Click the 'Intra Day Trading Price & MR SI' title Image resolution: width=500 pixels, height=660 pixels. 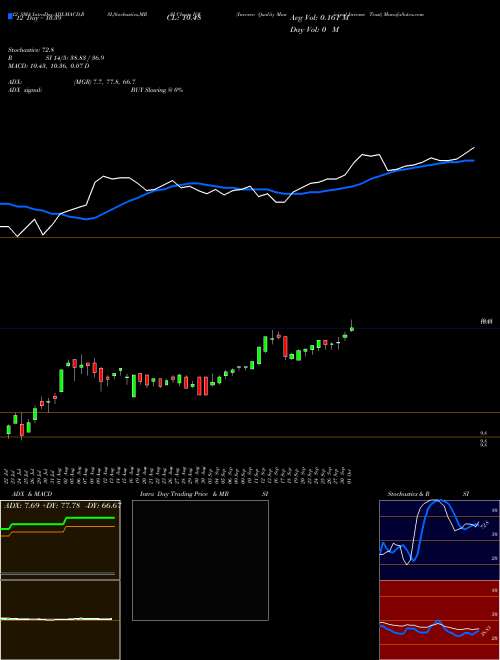pos(204,494)
